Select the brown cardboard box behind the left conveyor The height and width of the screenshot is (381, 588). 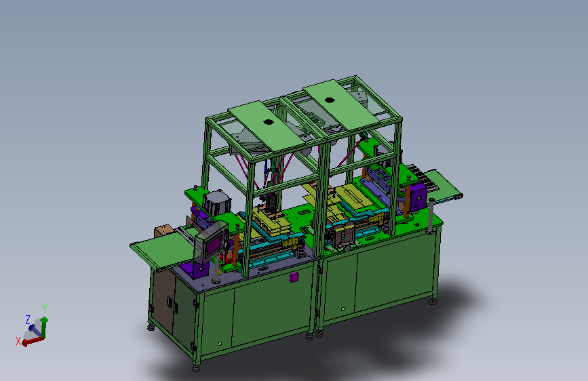click(x=163, y=231)
